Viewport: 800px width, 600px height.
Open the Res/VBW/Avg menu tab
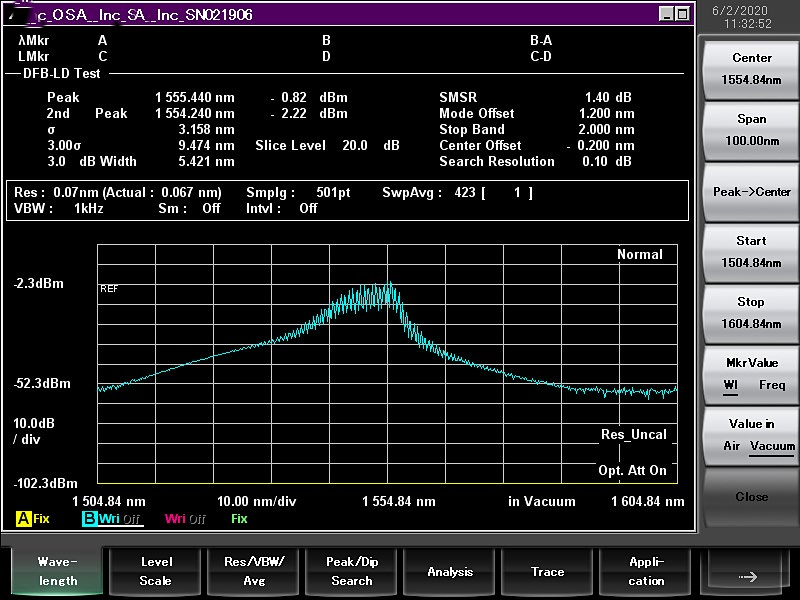[254, 571]
